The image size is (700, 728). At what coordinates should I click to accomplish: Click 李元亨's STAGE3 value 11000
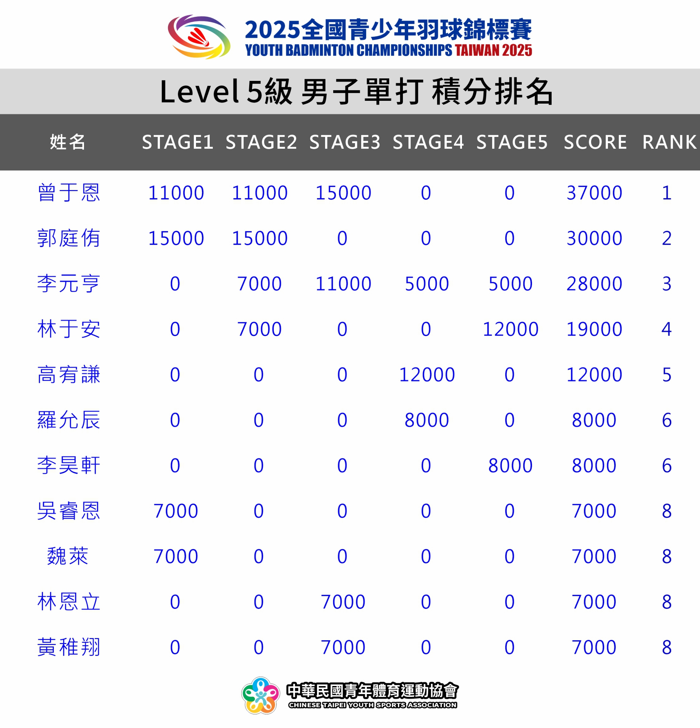click(343, 284)
